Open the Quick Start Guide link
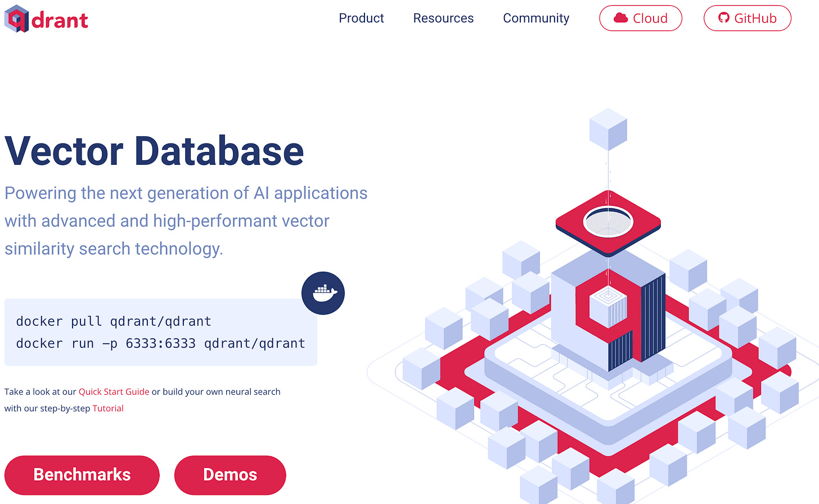This screenshot has height=504, width=819. tap(114, 391)
